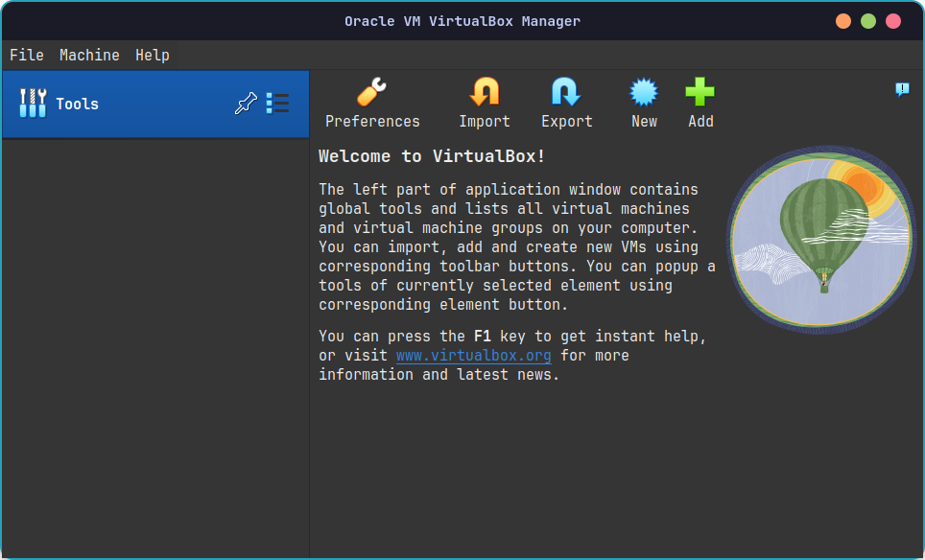Open the Machine menu
Image resolution: width=925 pixels, height=560 pixels.
(89, 55)
